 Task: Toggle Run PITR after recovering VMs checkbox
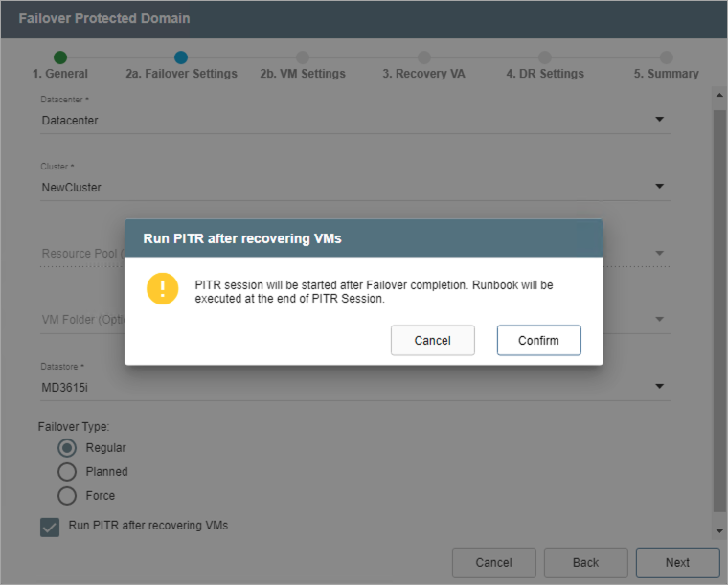[50, 527]
